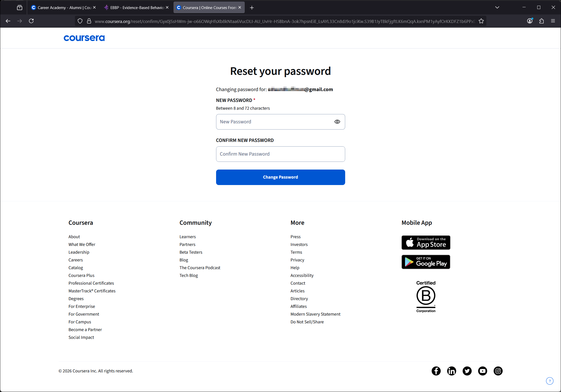The width and height of the screenshot is (561, 392).
Task: Click the LinkedIn icon in the footer
Action: [x=452, y=371]
